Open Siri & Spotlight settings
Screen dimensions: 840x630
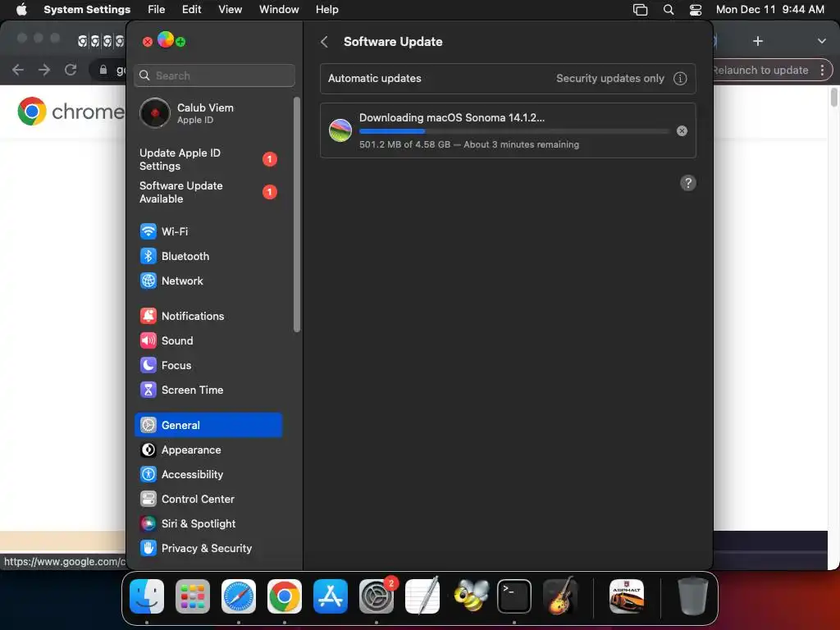tap(208, 524)
